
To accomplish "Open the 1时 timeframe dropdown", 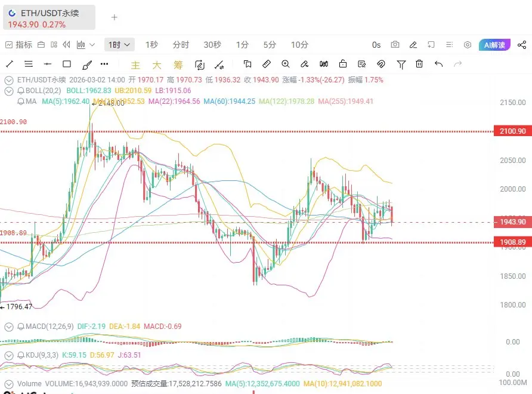I will click(119, 45).
